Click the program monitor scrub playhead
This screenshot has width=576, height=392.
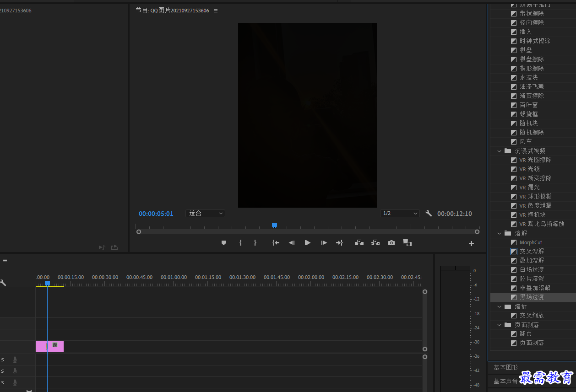pyautogui.click(x=274, y=225)
